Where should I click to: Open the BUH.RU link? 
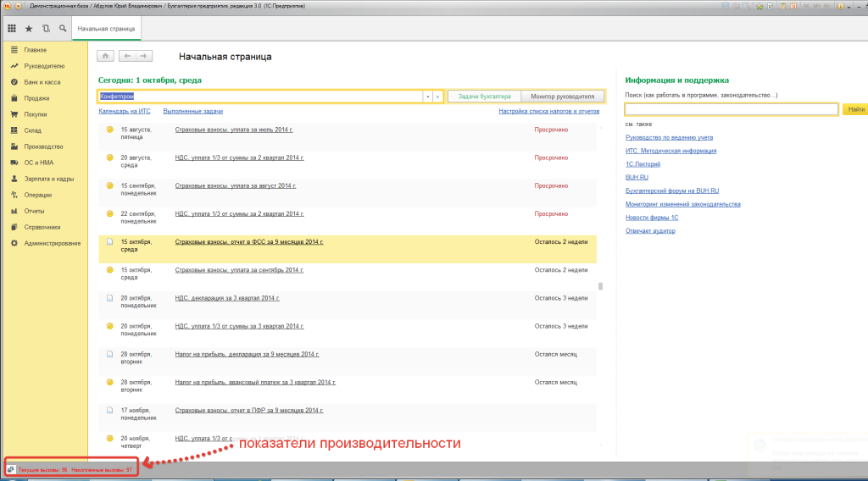pos(637,178)
